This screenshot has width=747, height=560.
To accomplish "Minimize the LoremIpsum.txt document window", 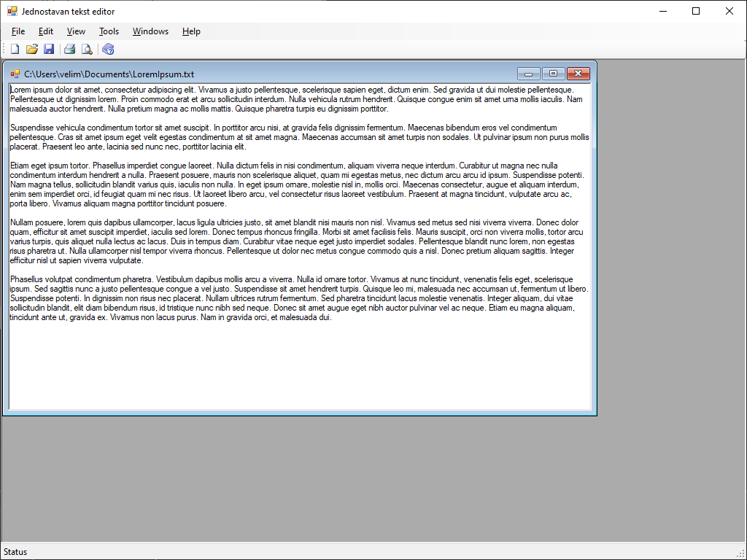I will (x=529, y=74).
